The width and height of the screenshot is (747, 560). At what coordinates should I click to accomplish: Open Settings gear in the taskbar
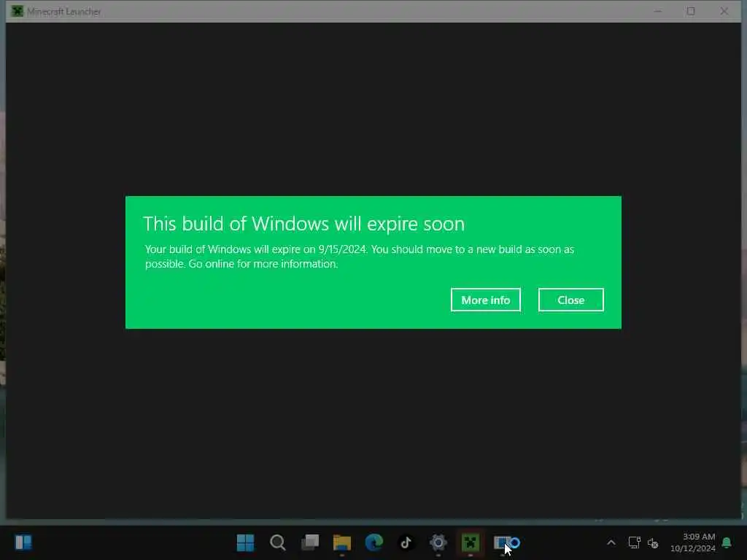tap(438, 542)
